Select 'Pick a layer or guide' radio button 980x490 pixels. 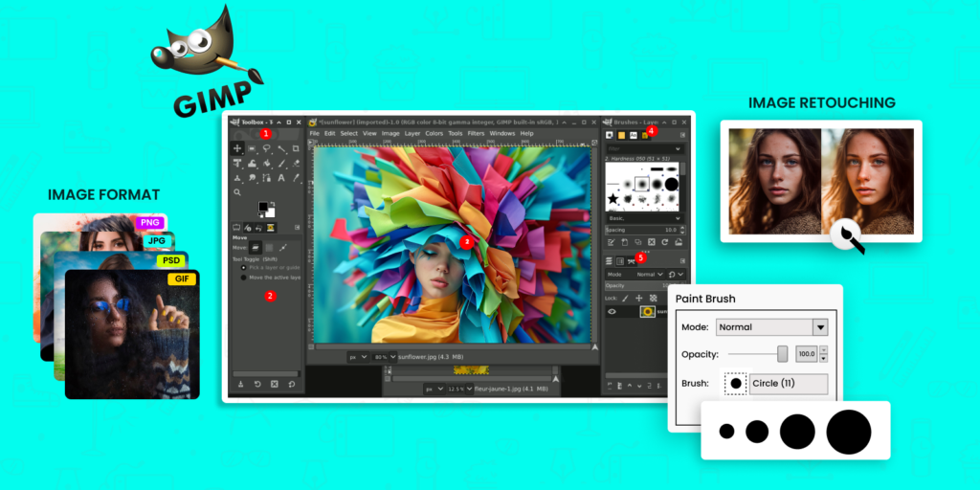click(244, 267)
